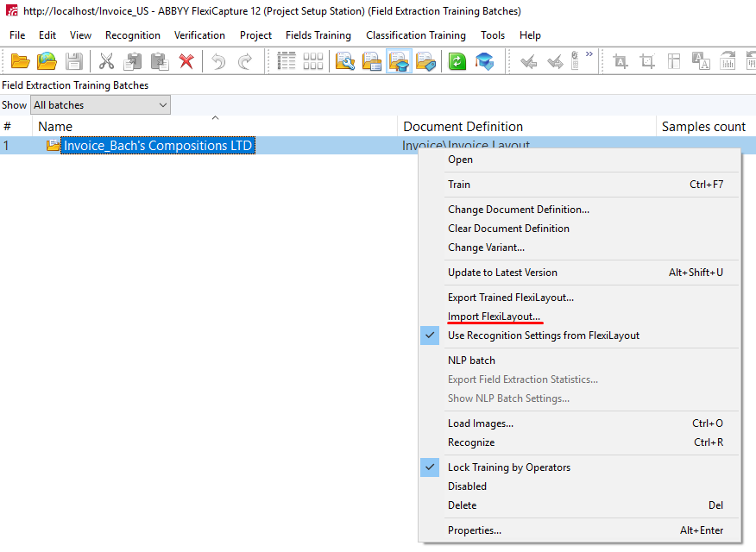Viewport: 756px width, 552px height.
Task: Click the folder with wrench icon
Action: [345, 61]
